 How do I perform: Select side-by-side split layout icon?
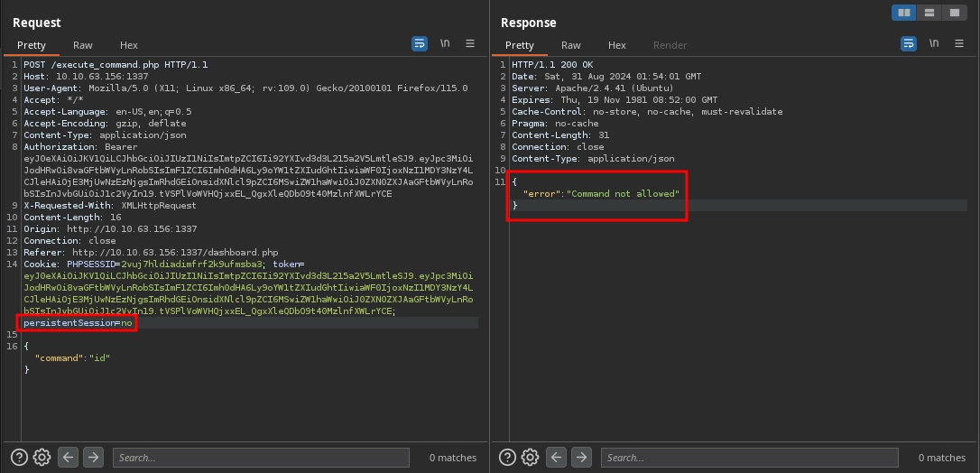tap(903, 13)
